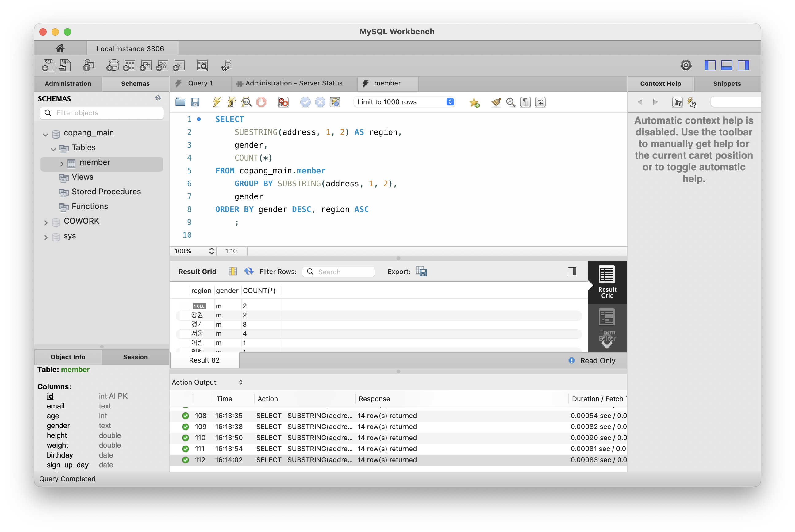
Task: Open the object inspector icon
Action: pos(88,65)
